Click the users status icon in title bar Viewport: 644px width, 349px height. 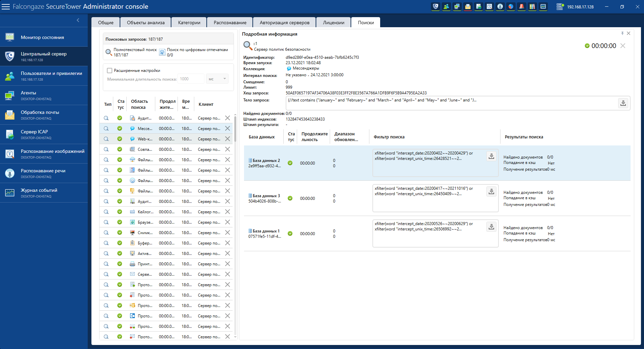446,7
